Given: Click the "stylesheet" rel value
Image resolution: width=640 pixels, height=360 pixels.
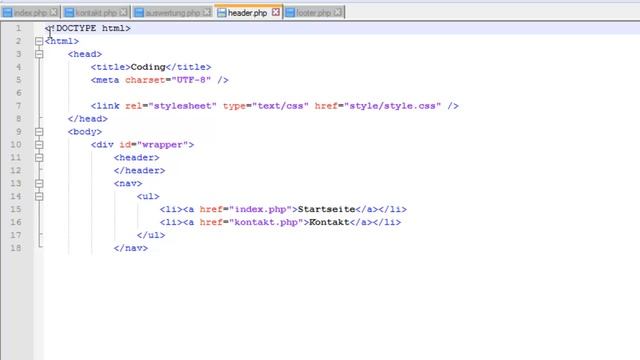Looking at the screenshot, I should tap(182, 106).
